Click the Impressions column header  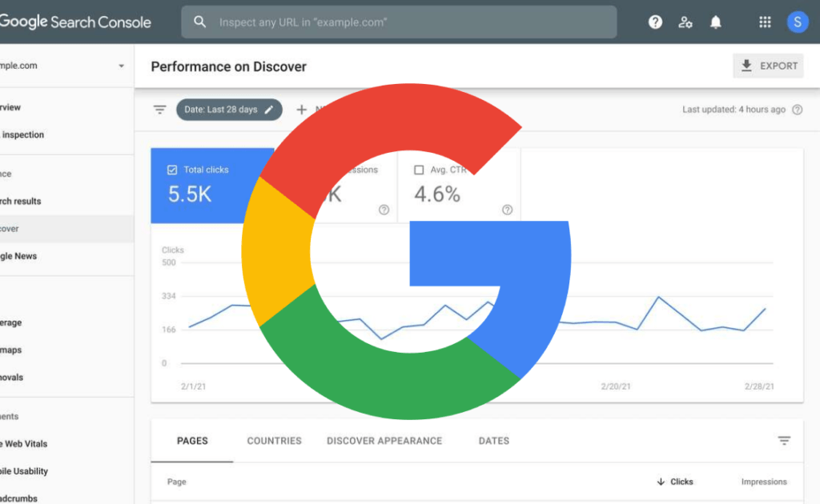pyautogui.click(x=763, y=482)
